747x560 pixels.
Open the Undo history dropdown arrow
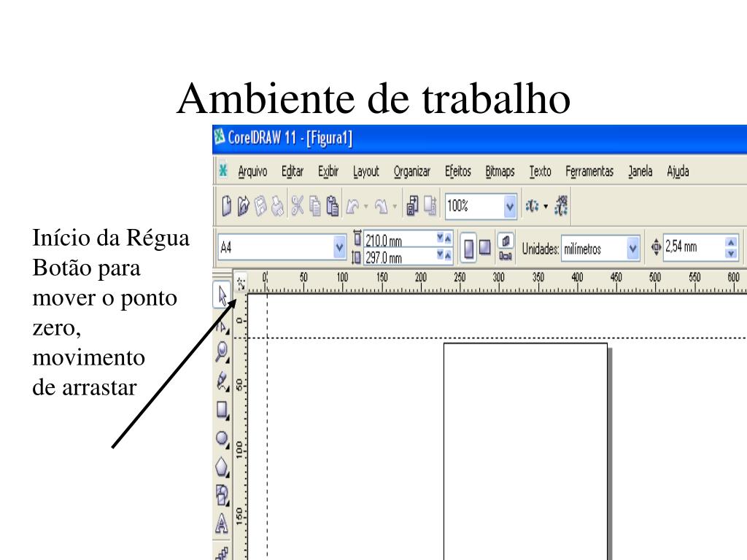point(366,206)
